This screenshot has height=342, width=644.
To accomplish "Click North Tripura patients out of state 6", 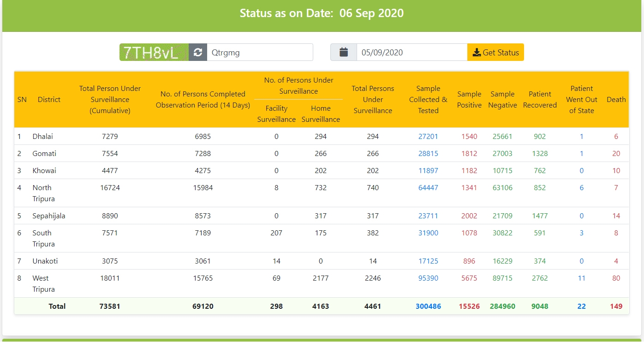I will 581,188.
